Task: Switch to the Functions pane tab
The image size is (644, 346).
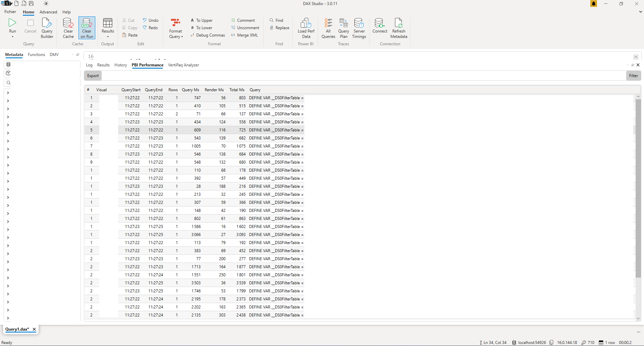Action: coord(36,55)
